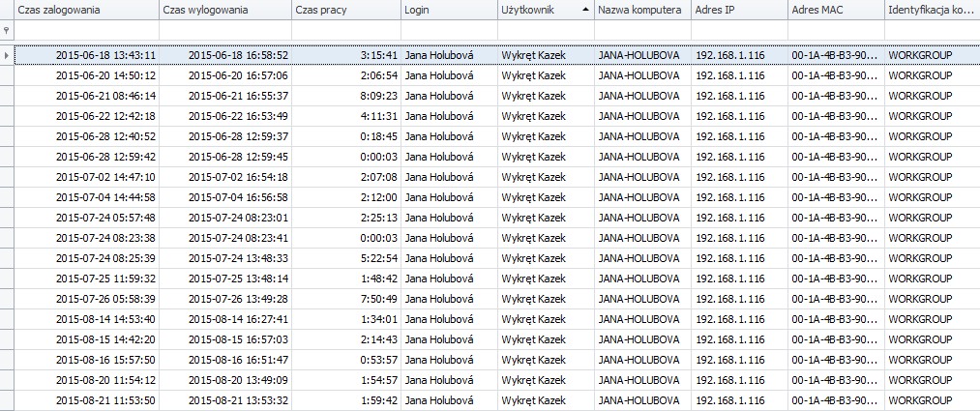Click the Czas pracy column header

(x=346, y=10)
